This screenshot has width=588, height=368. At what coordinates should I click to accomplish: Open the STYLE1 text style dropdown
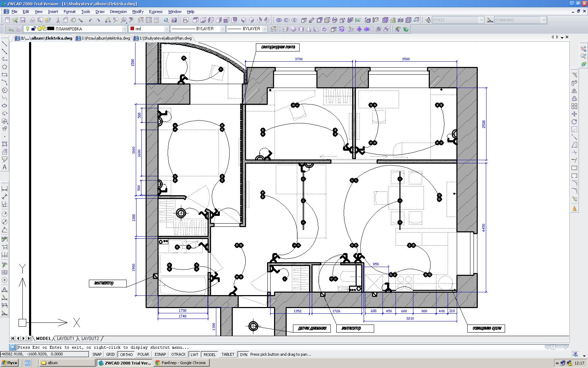[481, 20]
